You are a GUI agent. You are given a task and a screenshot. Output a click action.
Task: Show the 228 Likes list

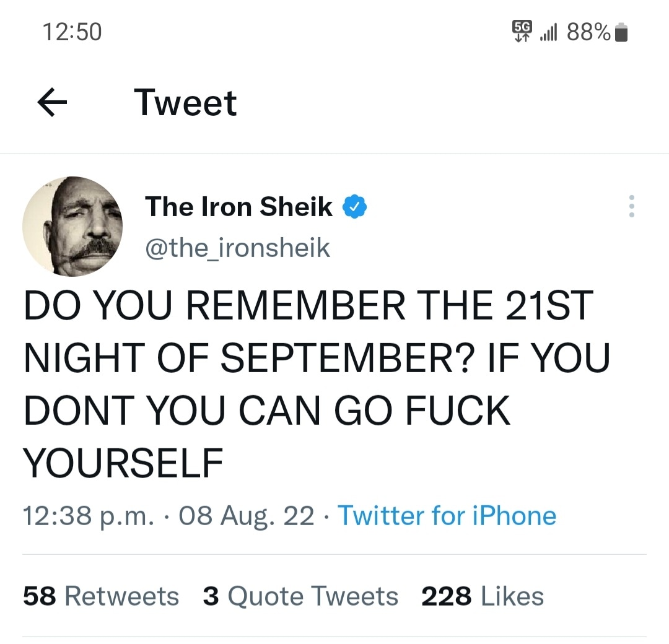pyautogui.click(x=483, y=596)
